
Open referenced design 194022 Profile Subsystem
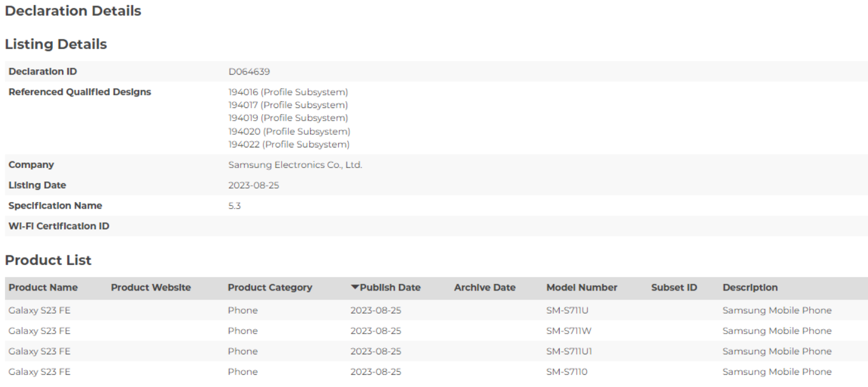[x=290, y=144]
